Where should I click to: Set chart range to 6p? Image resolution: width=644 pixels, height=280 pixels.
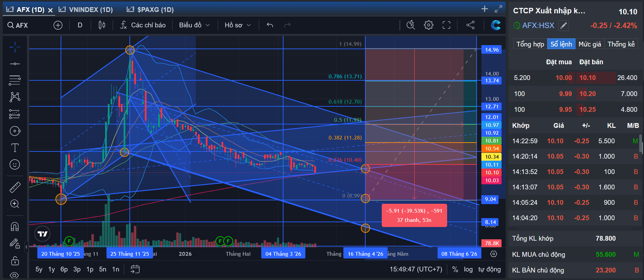coord(64,269)
